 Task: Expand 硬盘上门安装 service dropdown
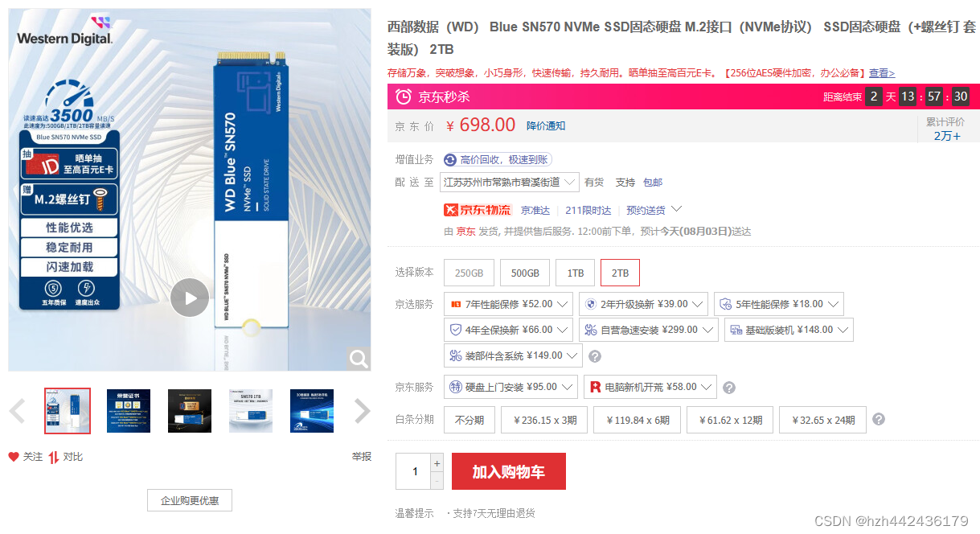pyautogui.click(x=511, y=387)
